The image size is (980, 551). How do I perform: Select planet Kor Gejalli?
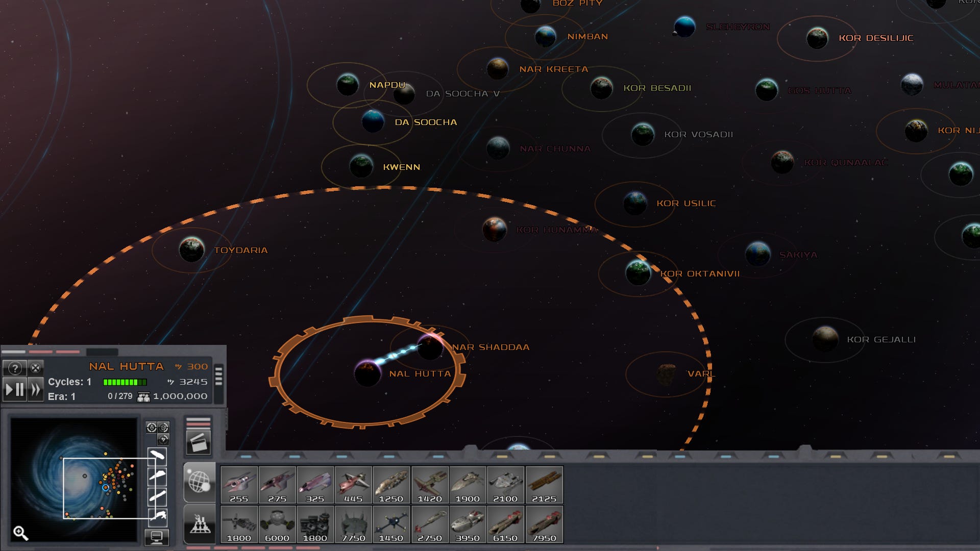pos(825,339)
